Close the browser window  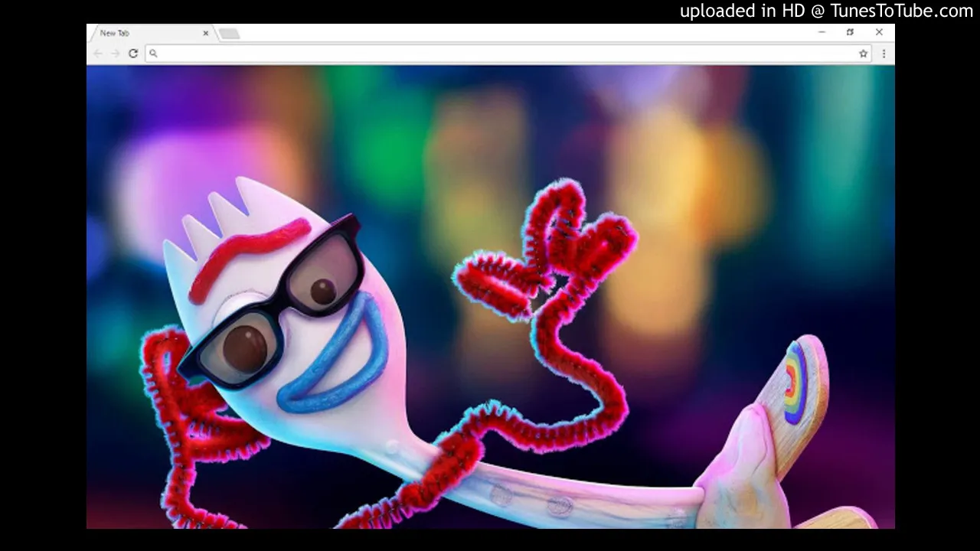(x=879, y=32)
